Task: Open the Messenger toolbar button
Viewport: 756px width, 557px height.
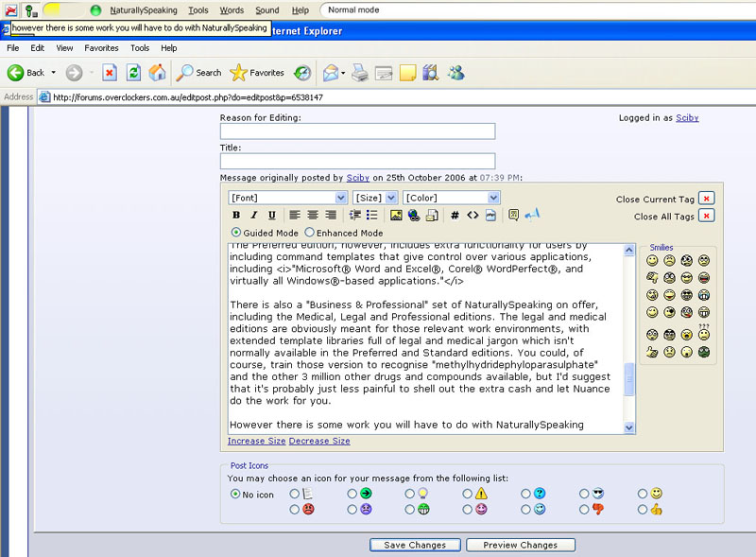Action: 455,73
